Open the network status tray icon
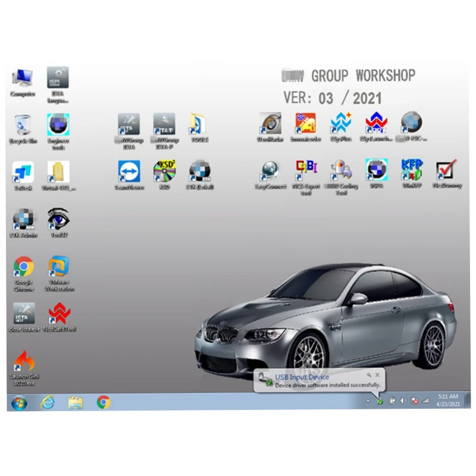The height and width of the screenshot is (476, 476). 426,400
